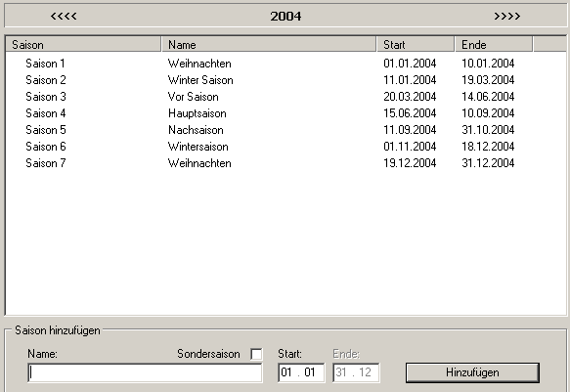Click end date 10.09.2004
The width and height of the screenshot is (570, 392).
488,113
